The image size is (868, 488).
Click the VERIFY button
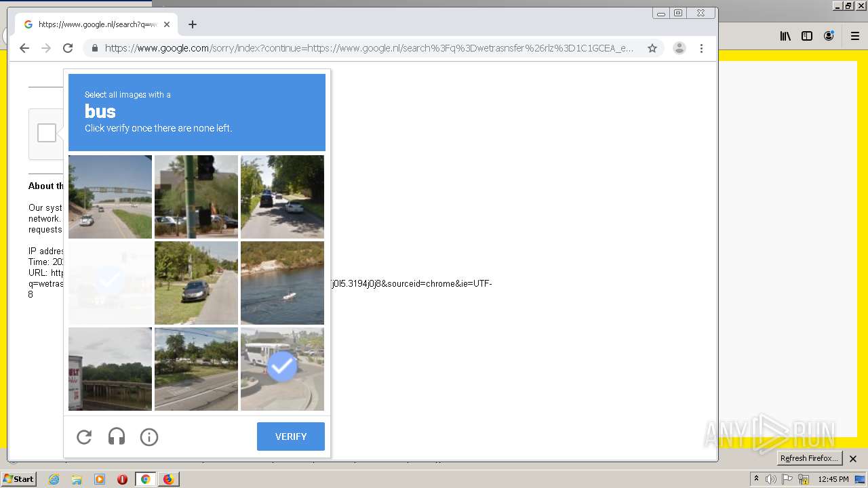click(291, 436)
